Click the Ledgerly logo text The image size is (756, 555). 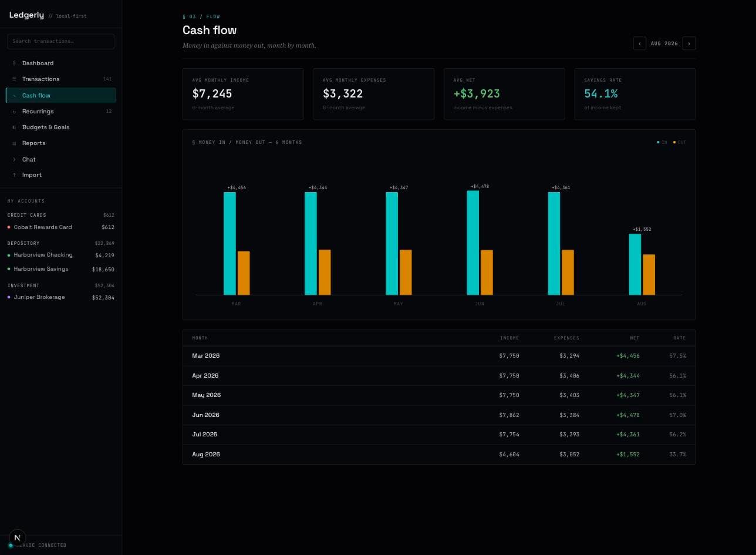click(x=26, y=15)
